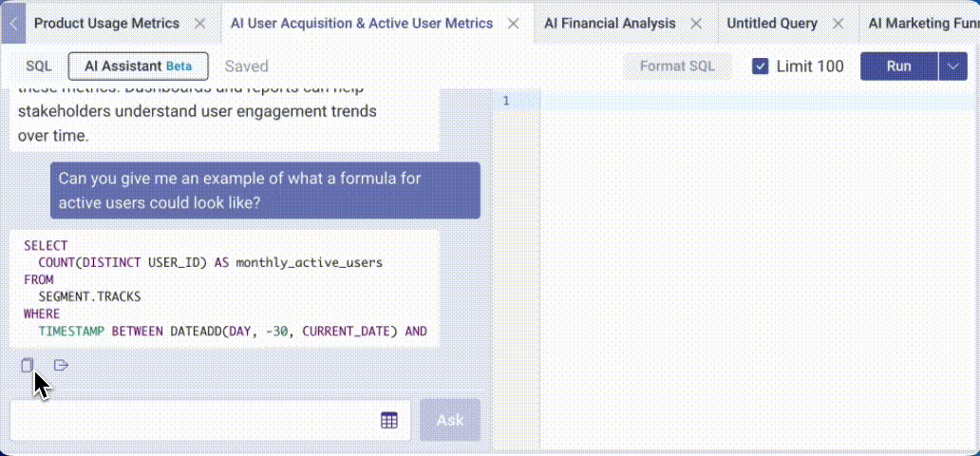Open the AI Financial Analysis tab
980x456 pixels.
(x=610, y=23)
